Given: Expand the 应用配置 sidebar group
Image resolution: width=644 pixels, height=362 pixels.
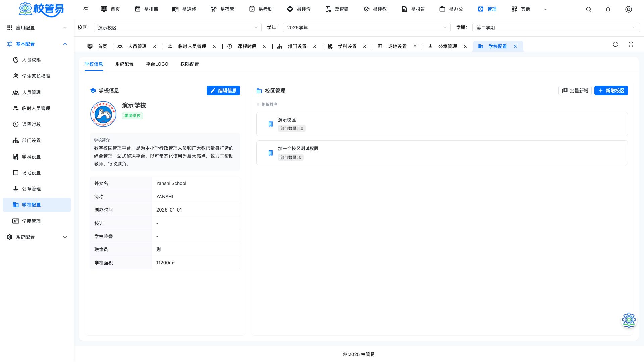Looking at the screenshot, I should [37, 28].
